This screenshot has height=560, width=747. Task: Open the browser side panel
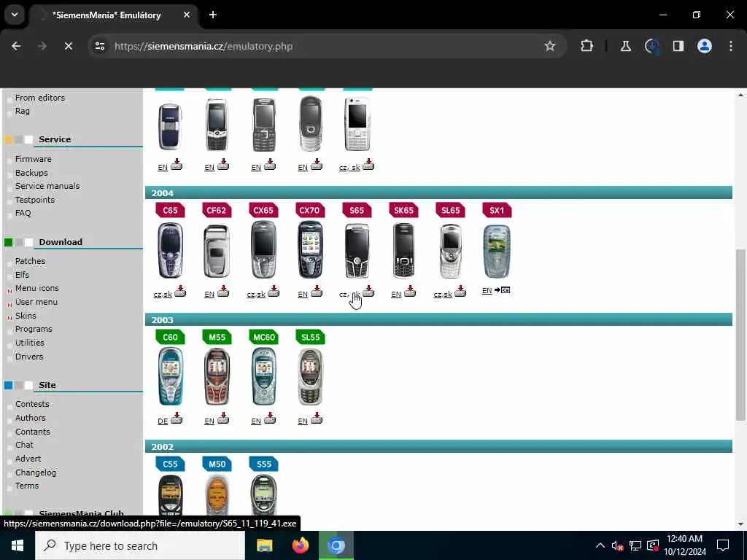coord(678,46)
